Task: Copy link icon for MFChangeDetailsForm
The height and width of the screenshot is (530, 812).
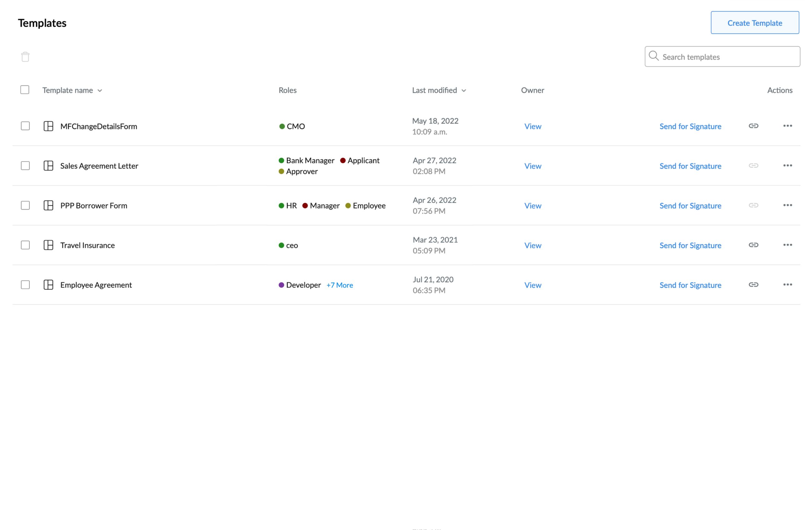Action: (753, 126)
